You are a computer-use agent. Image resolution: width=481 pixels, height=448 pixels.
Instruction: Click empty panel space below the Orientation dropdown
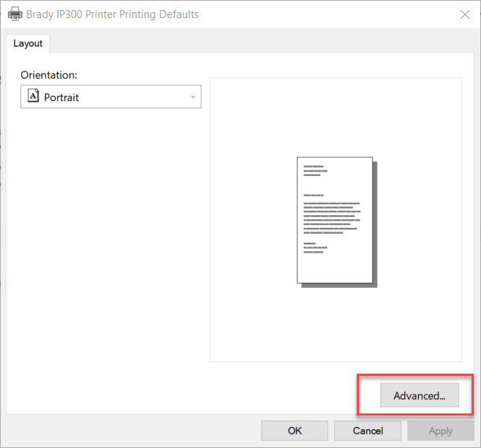tap(108, 252)
